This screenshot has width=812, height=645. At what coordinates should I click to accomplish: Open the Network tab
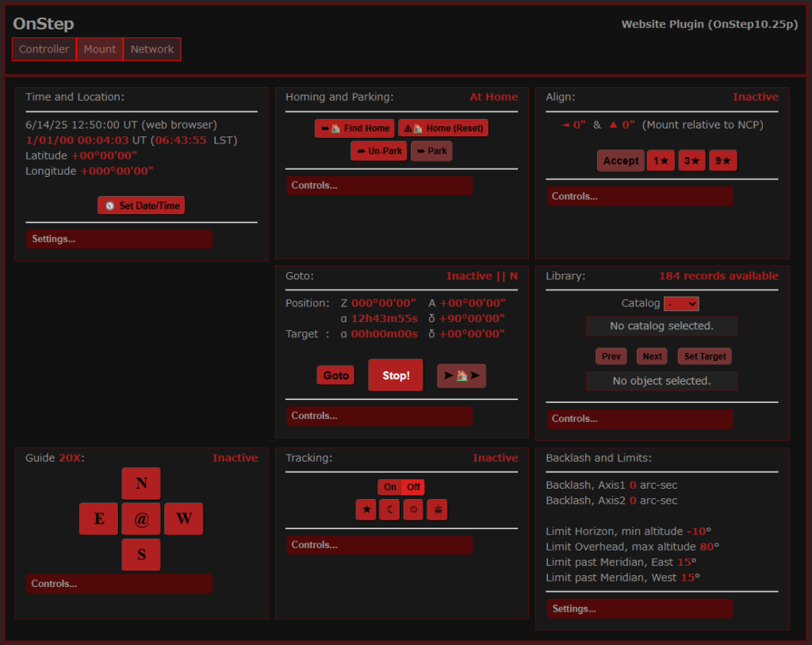pos(152,49)
